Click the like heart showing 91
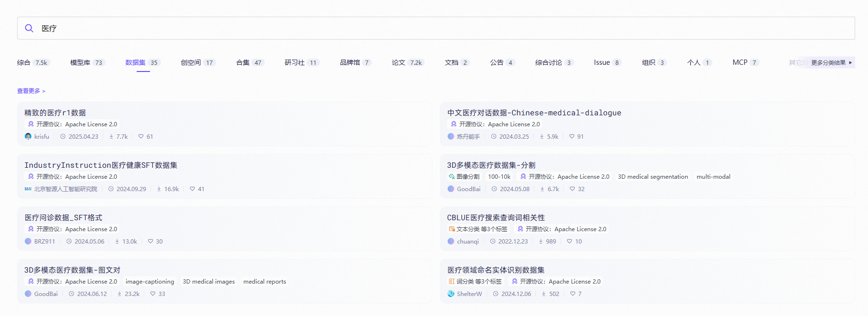The height and width of the screenshot is (316, 868). pos(572,136)
